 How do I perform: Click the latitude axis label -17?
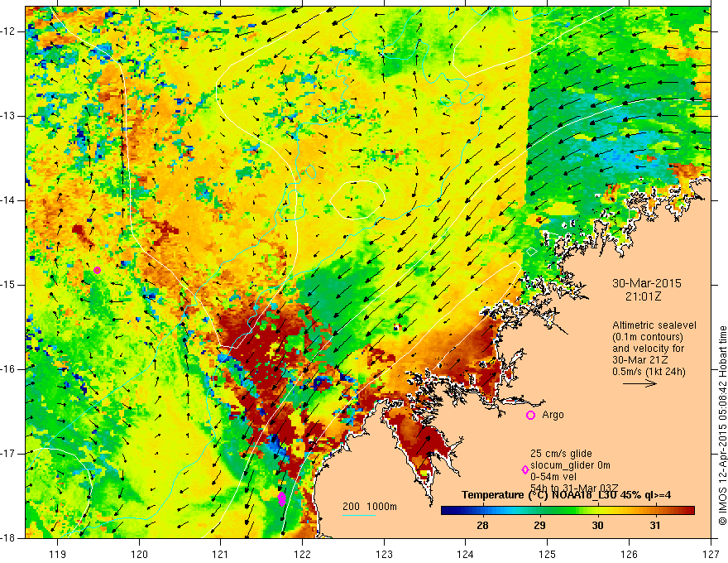pyautogui.click(x=10, y=454)
